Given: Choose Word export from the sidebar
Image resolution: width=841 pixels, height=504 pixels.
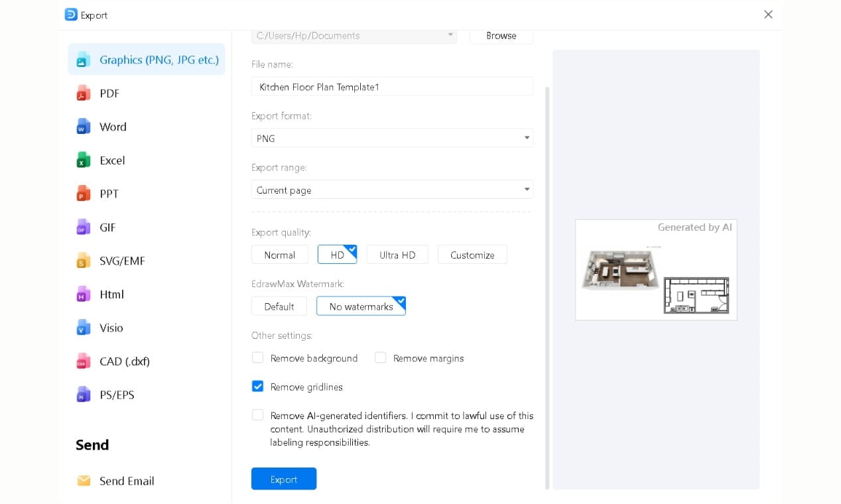Looking at the screenshot, I should point(113,127).
